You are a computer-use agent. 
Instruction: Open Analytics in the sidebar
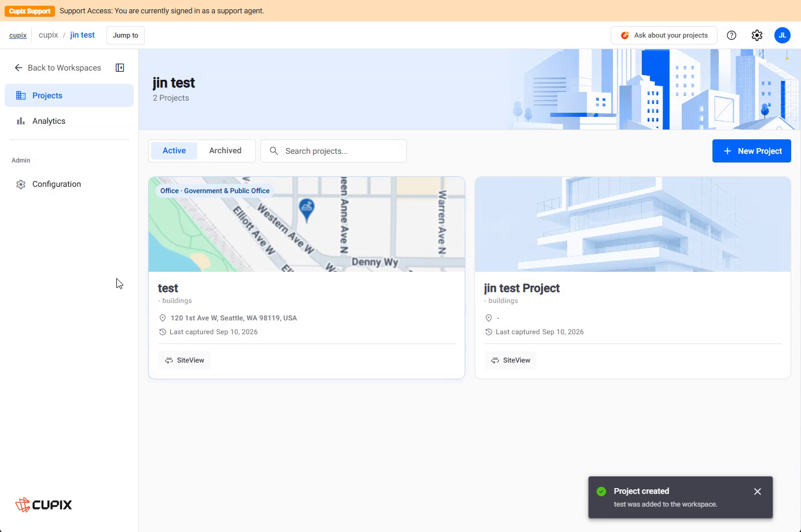click(69, 121)
